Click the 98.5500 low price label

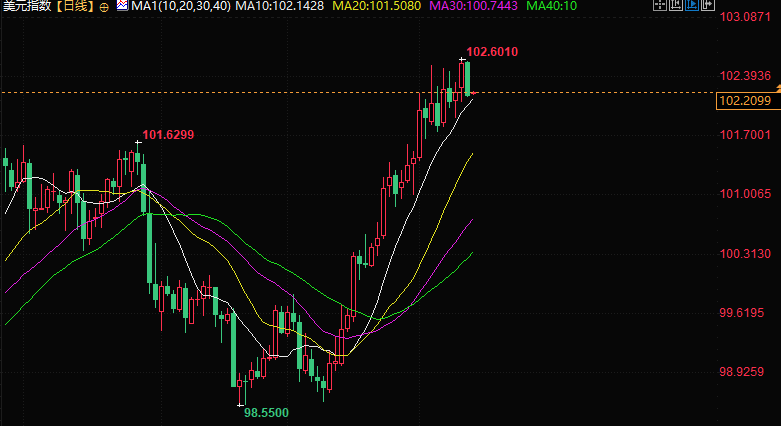266,413
